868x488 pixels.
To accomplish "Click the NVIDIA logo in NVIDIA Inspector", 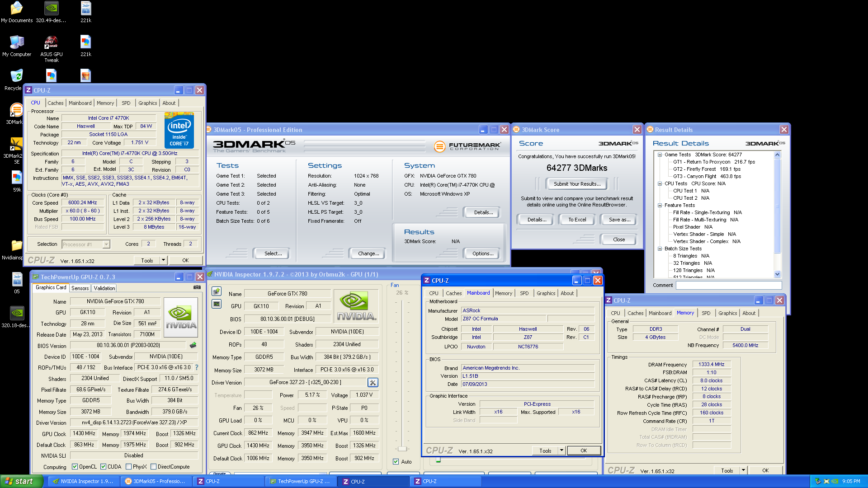I will 357,306.
